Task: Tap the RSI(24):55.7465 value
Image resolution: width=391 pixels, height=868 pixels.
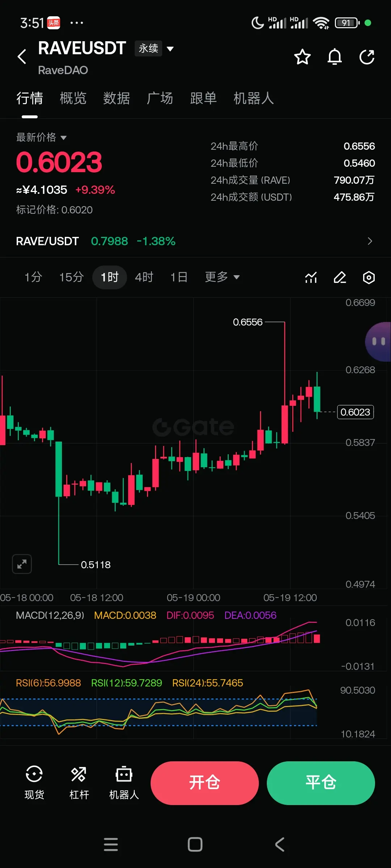Action: pyautogui.click(x=207, y=683)
